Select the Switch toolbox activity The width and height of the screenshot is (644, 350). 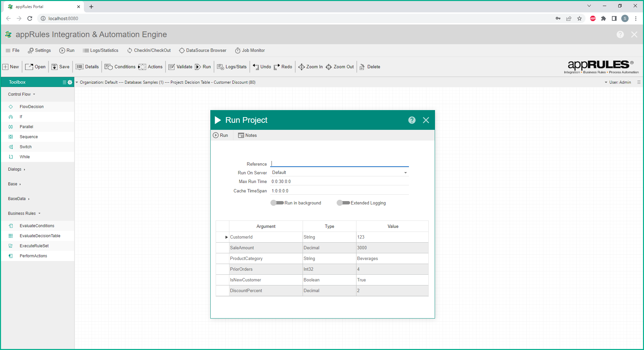tap(37, 147)
